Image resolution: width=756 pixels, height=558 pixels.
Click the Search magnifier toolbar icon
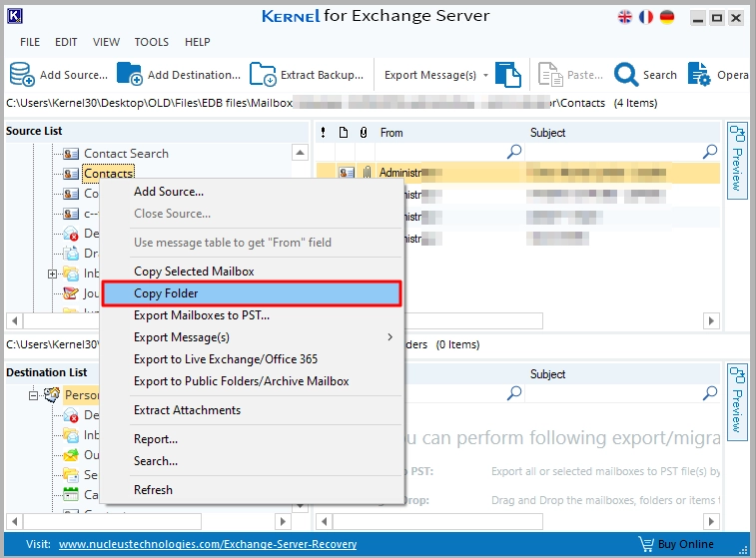pos(626,74)
